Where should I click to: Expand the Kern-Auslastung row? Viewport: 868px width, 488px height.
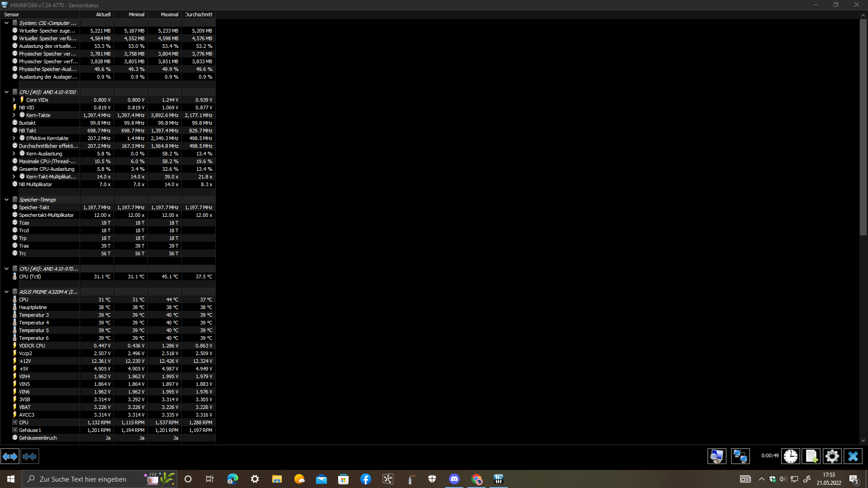[x=14, y=154]
